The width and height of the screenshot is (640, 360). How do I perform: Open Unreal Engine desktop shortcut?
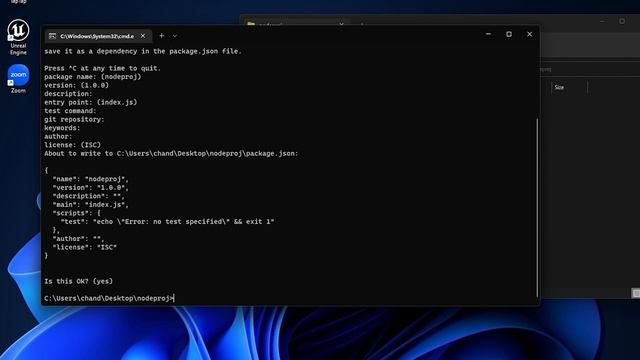pyautogui.click(x=18, y=37)
